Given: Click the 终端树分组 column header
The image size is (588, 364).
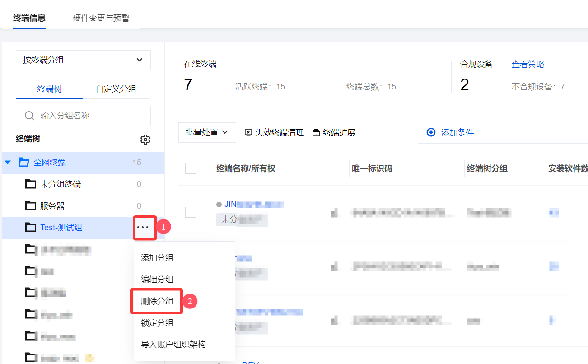Looking at the screenshot, I should 487,168.
